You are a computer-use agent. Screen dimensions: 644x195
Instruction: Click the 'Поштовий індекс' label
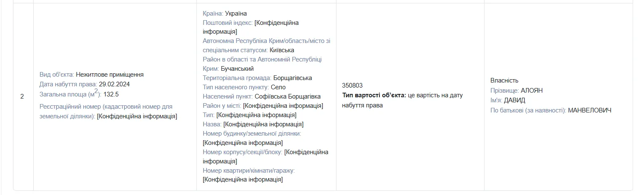(x=228, y=23)
